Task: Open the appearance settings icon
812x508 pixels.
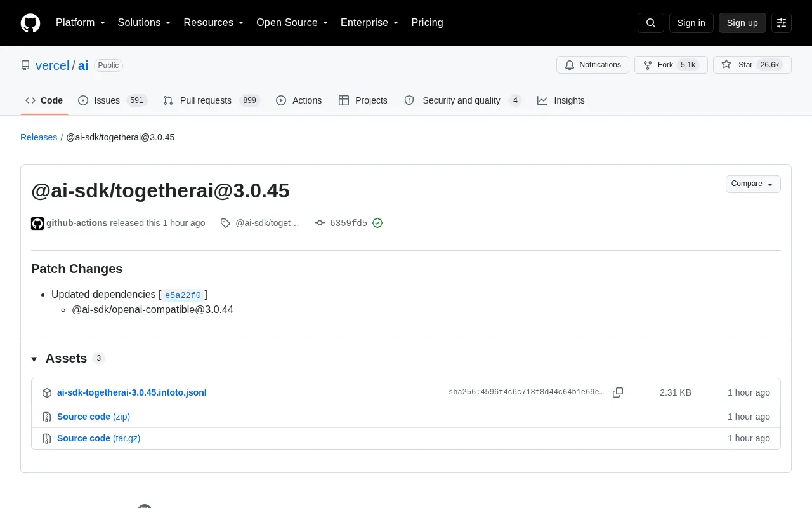Action: click(x=782, y=23)
